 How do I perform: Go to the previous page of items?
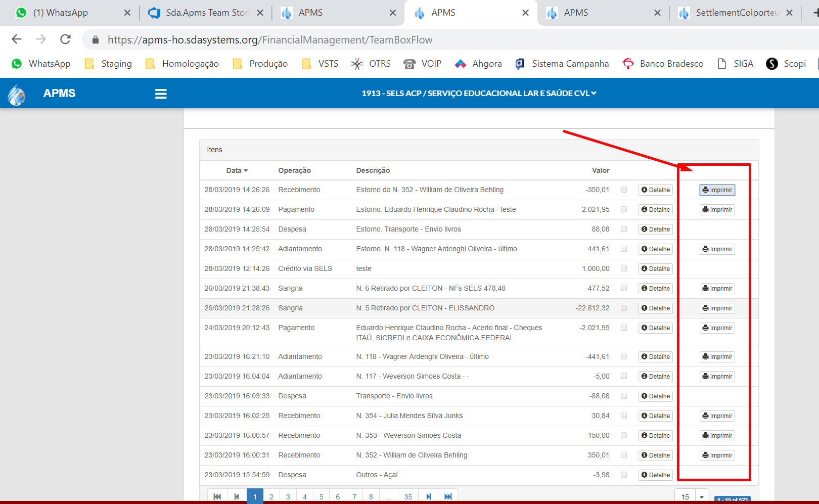237,496
